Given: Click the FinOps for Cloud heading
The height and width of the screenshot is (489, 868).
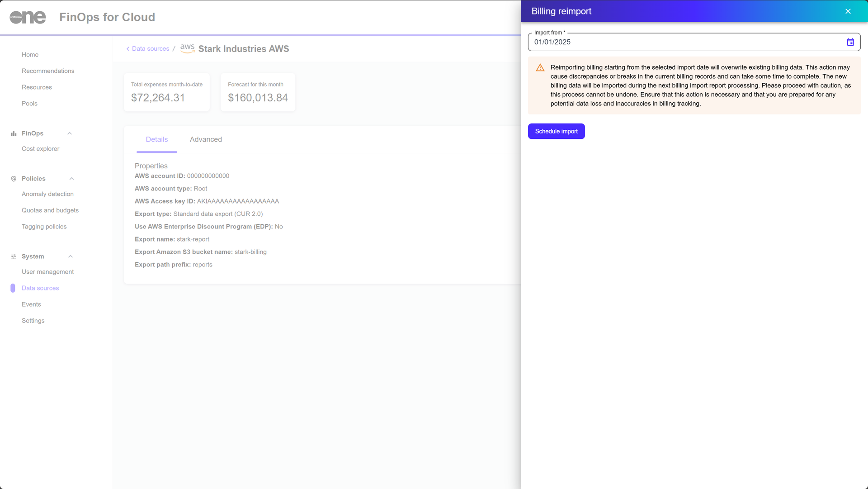Looking at the screenshot, I should (x=107, y=17).
